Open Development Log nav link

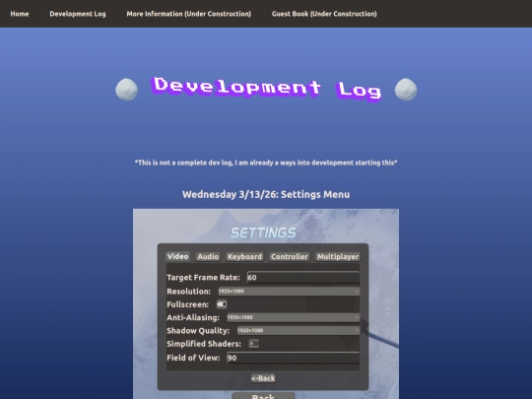point(78,14)
